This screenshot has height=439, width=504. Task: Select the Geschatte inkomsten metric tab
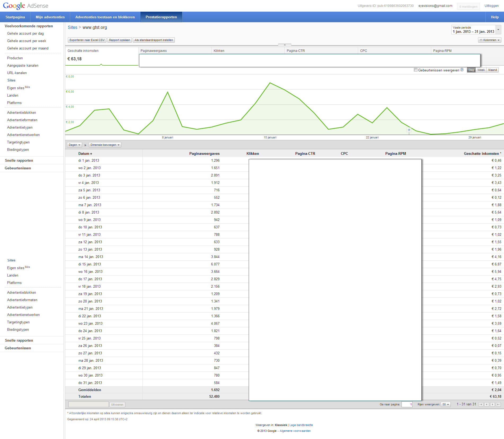tap(102, 56)
